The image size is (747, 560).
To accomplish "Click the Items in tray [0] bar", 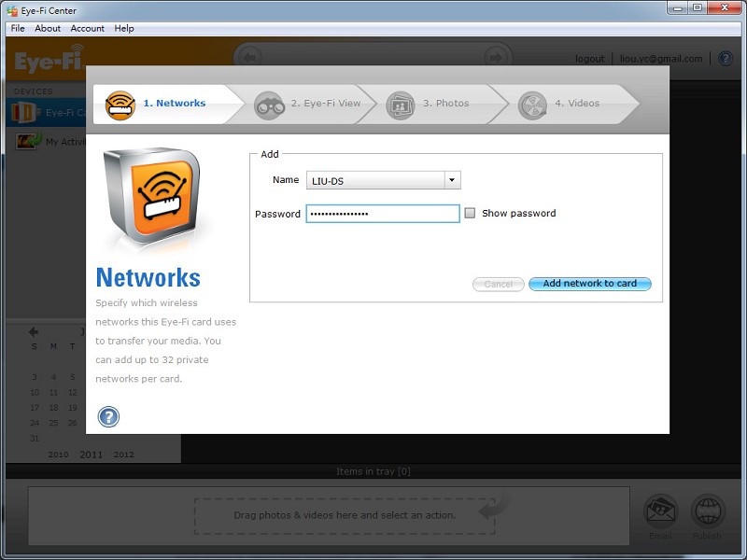I will [373, 471].
